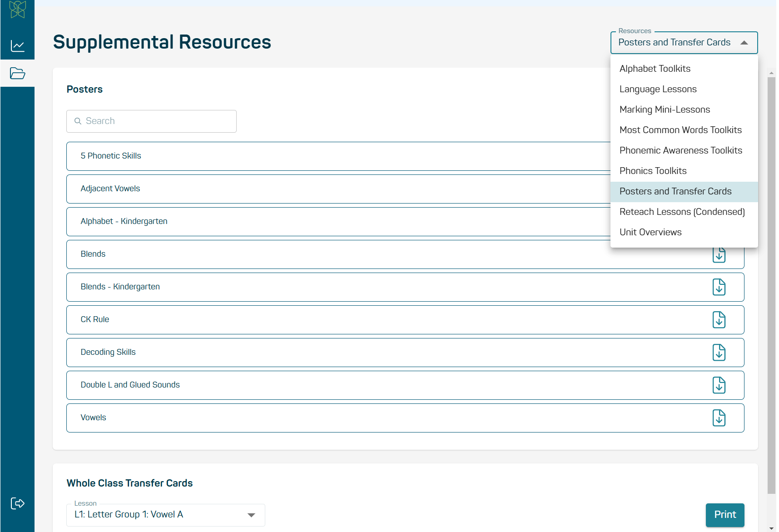Open the analytics dashboard from the sidebar
This screenshot has width=779, height=532.
(x=17, y=45)
